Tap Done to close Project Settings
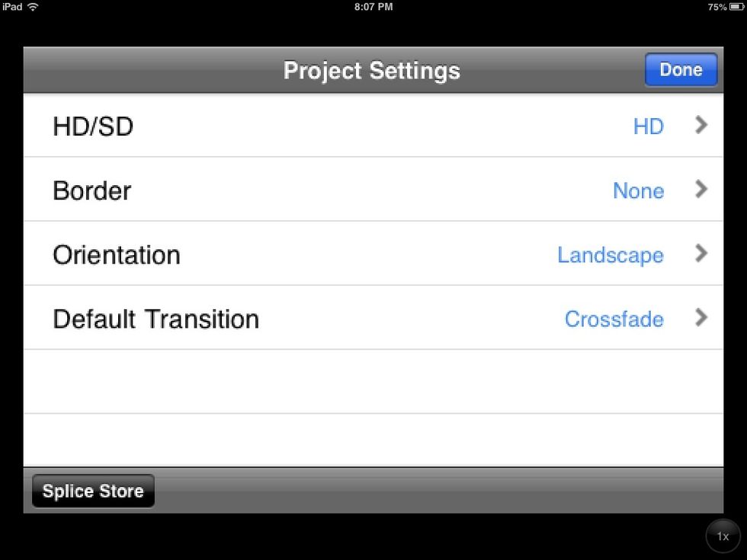747x560 pixels. point(681,69)
